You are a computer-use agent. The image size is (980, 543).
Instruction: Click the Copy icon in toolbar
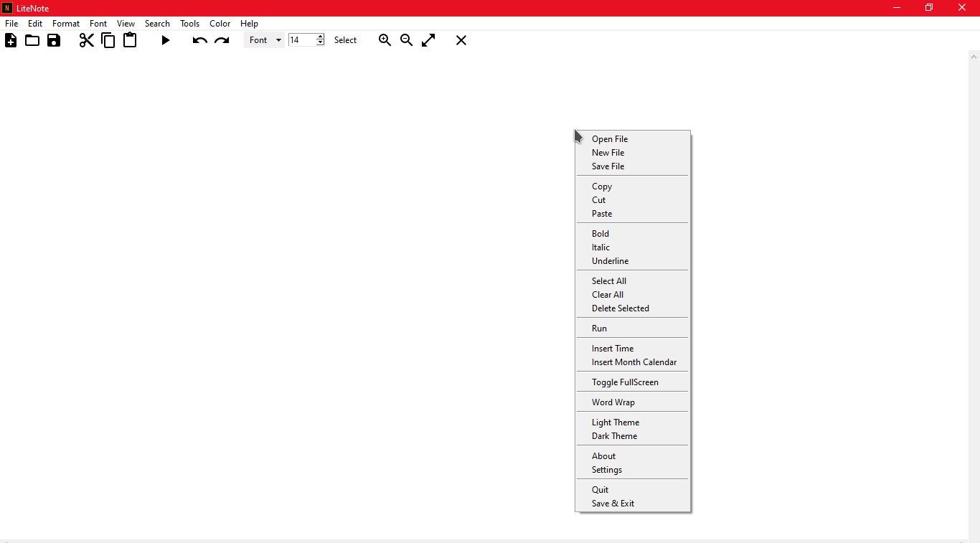[x=108, y=40]
